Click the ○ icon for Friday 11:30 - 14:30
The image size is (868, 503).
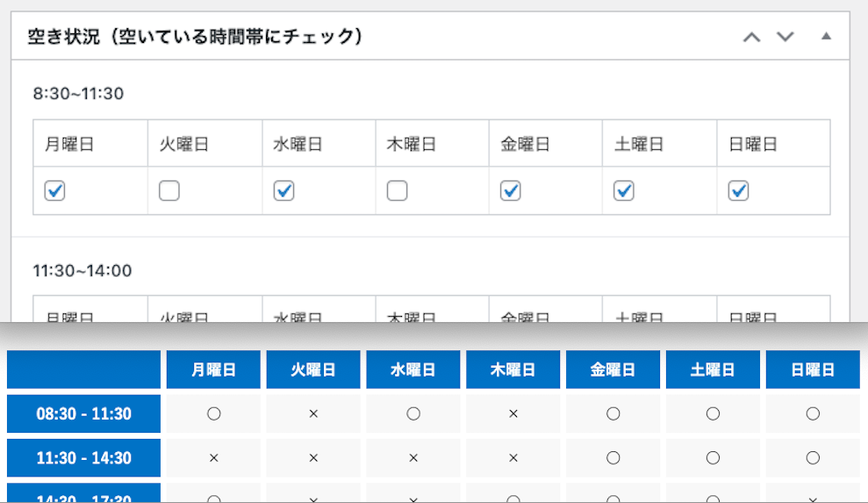point(613,458)
